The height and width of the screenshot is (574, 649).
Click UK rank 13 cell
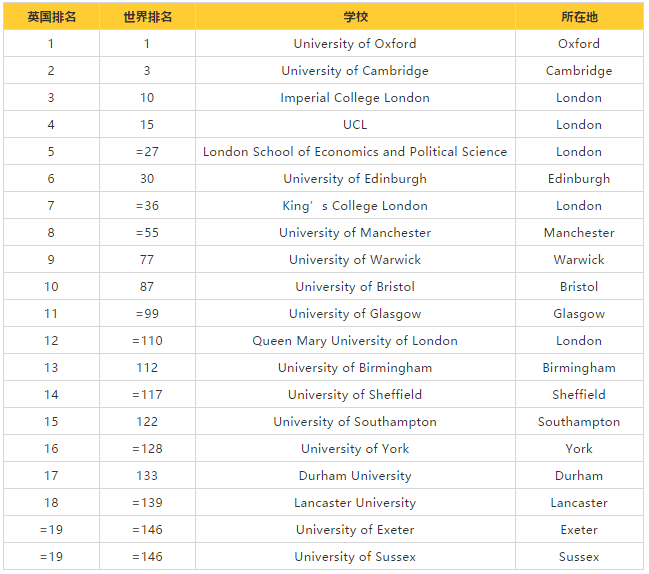point(51,367)
